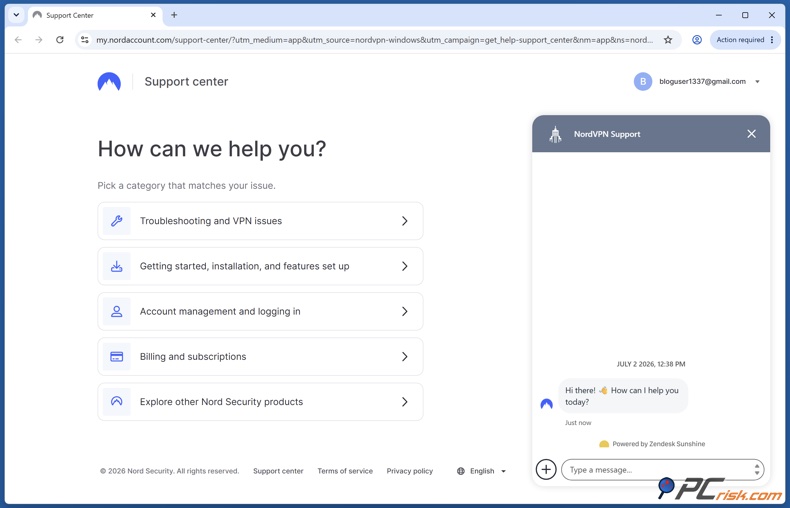Click 'Pick a category that matches' text
The height and width of the screenshot is (508, 790).
[186, 185]
